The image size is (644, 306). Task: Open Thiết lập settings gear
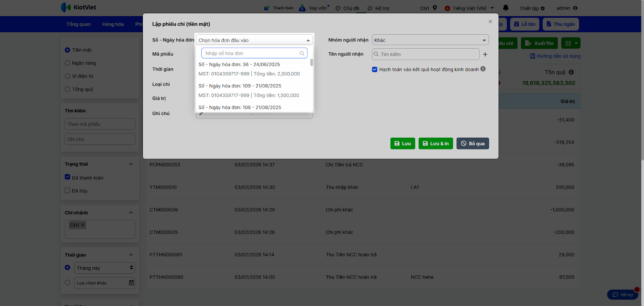(543, 8)
